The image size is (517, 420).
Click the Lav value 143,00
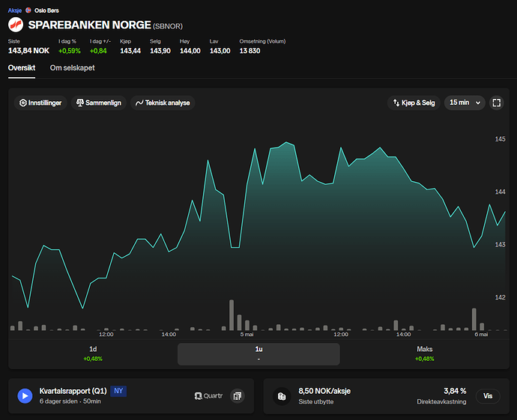coord(220,51)
